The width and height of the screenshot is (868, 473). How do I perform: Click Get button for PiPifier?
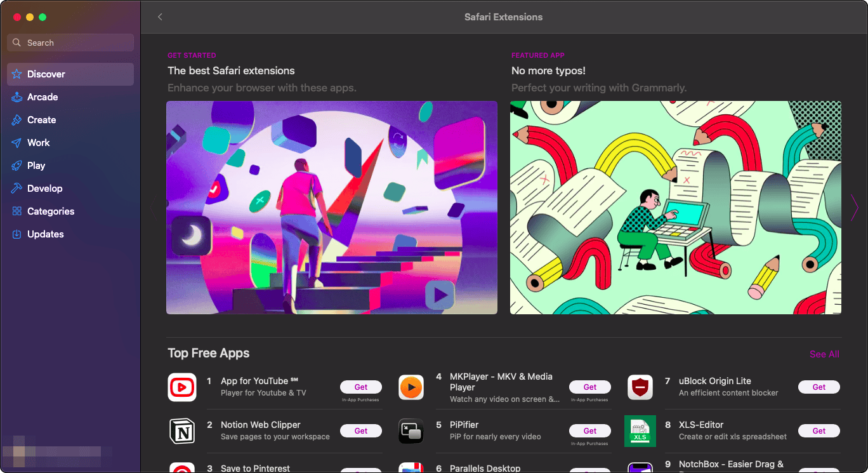pyautogui.click(x=590, y=430)
